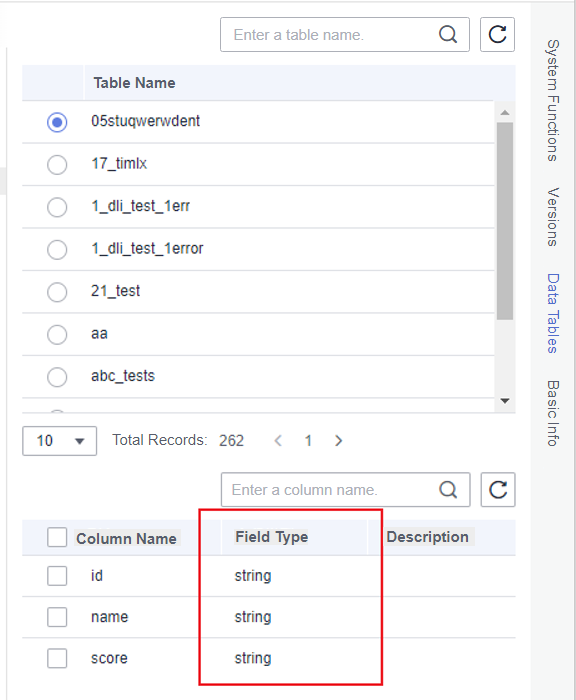
Task: Open the Basic Info side tab
Action: pos(553,413)
